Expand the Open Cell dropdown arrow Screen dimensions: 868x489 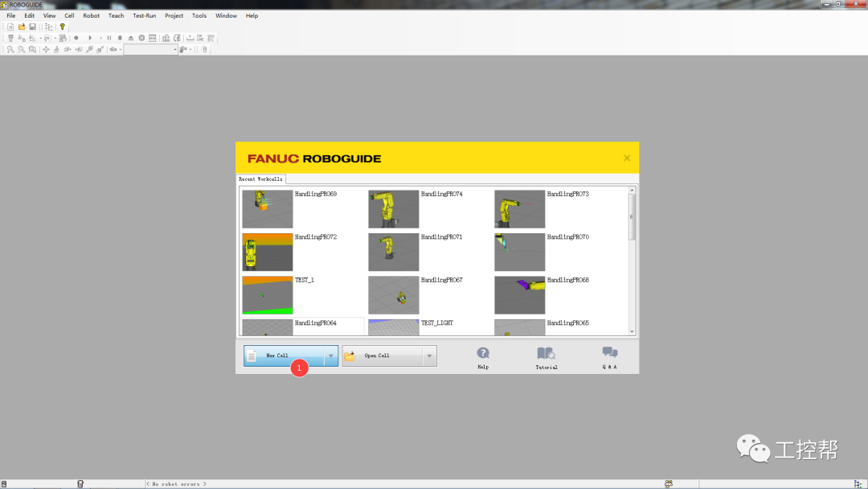click(x=429, y=356)
